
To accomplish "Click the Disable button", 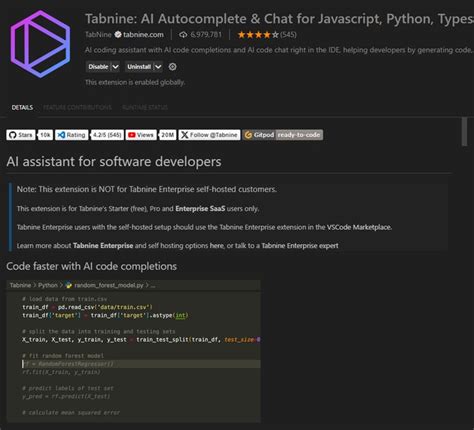I will (98, 67).
